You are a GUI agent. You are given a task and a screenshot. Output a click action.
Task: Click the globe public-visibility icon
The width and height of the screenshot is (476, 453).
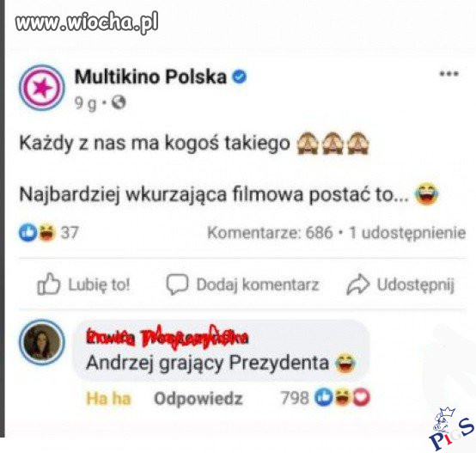119,102
